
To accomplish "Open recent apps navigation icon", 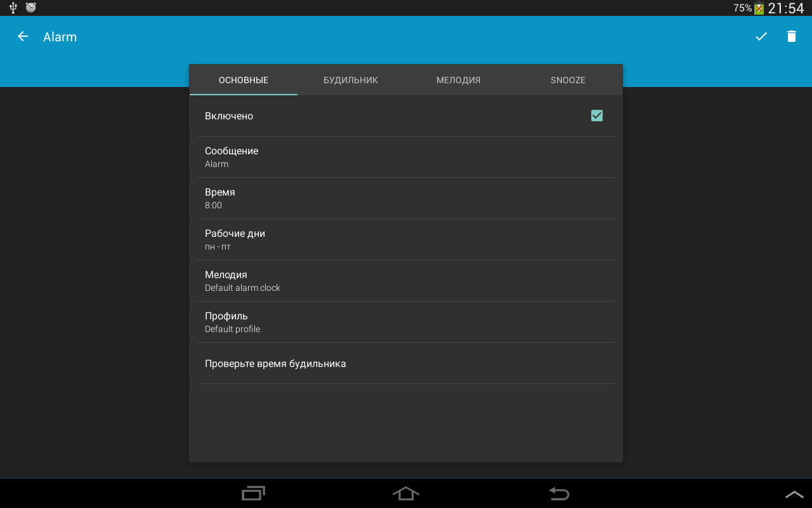I will coord(253,493).
